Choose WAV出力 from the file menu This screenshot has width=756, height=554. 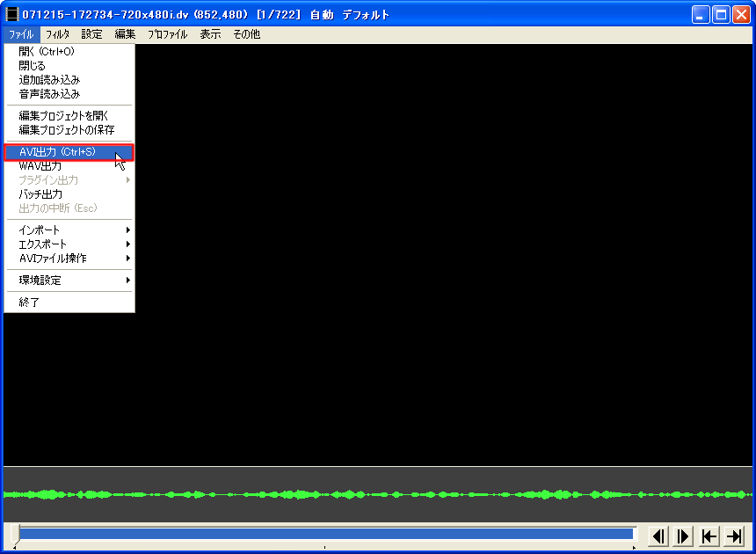[40, 166]
